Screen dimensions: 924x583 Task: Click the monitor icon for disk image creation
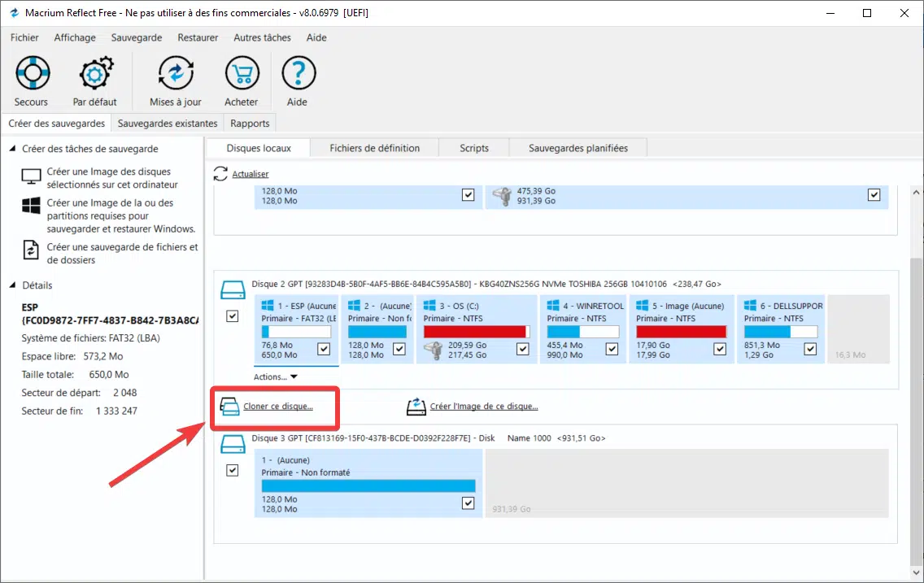pos(31,176)
